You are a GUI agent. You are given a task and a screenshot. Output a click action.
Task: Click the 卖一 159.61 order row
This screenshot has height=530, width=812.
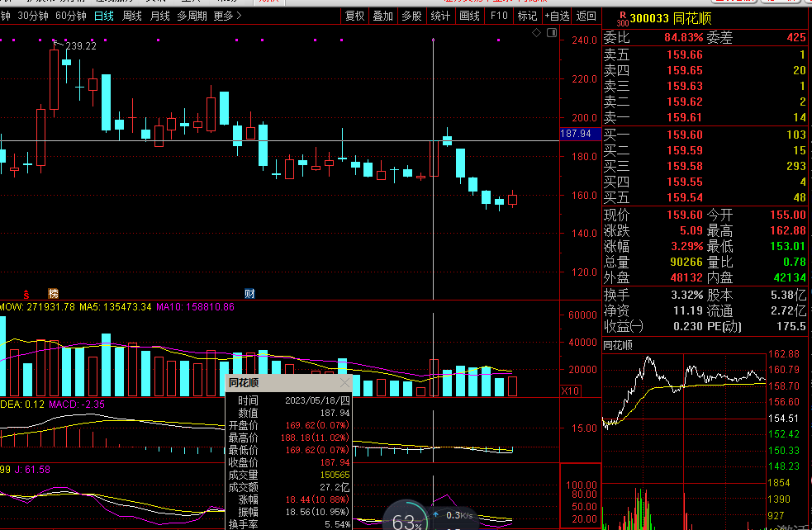tap(705, 117)
